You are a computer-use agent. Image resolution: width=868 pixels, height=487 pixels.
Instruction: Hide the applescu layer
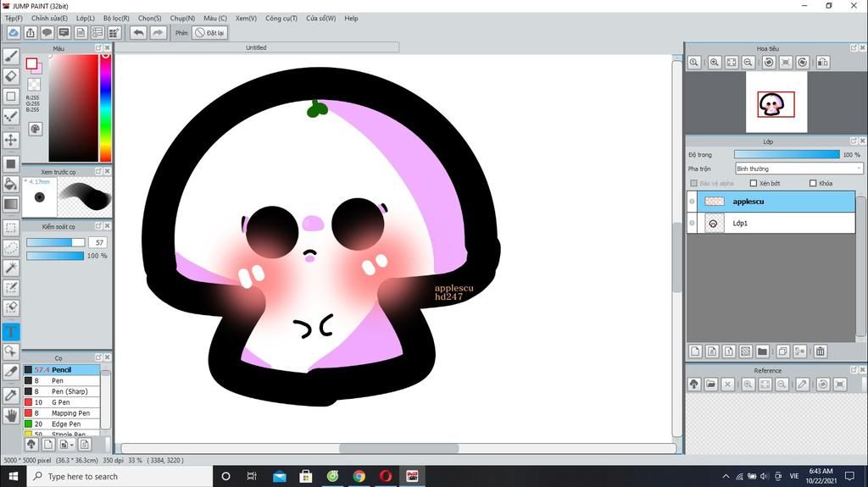pyautogui.click(x=692, y=202)
